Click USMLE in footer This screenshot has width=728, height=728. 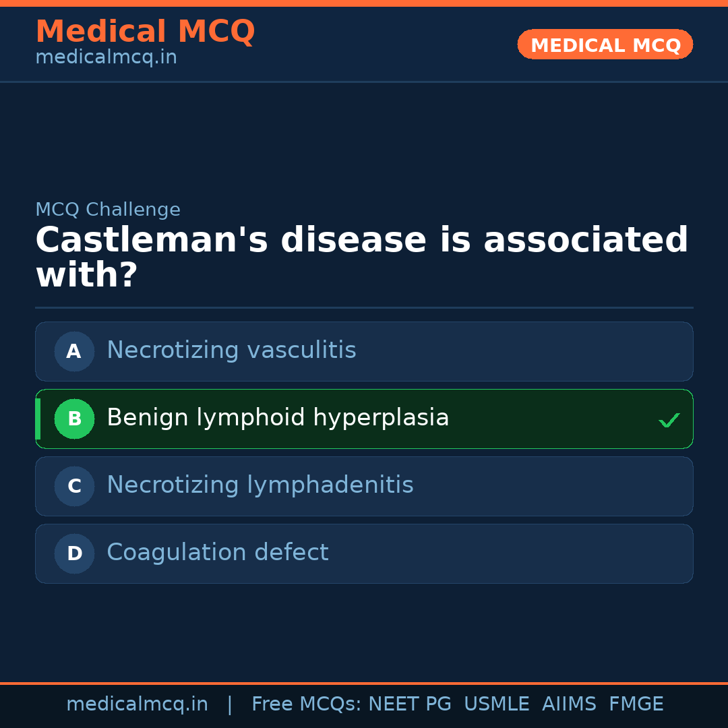tap(496, 704)
